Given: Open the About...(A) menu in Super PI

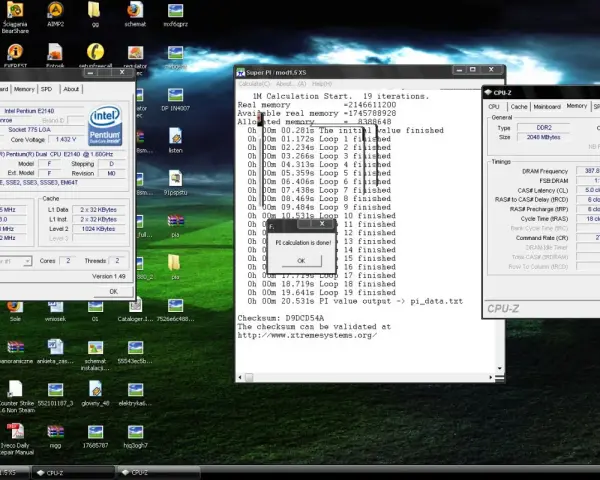Looking at the screenshot, I should click(x=291, y=84).
